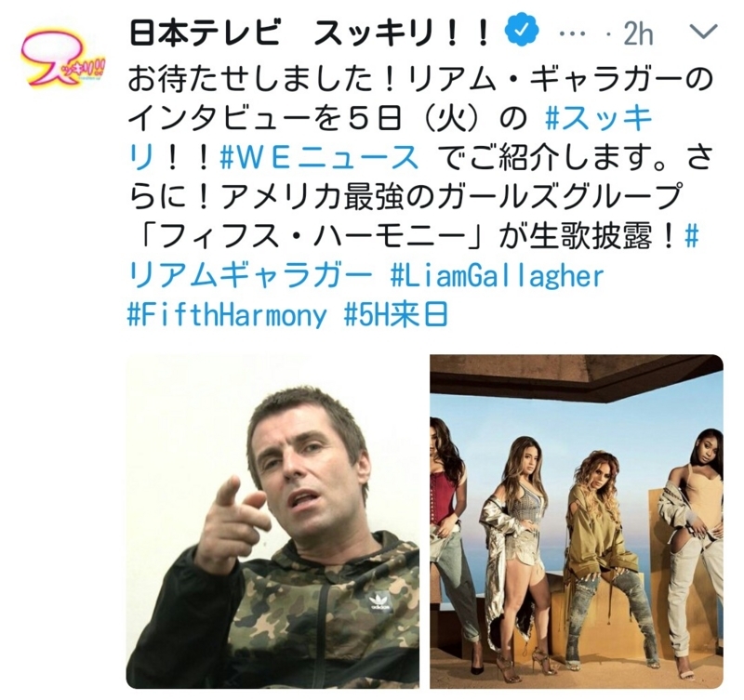Image resolution: width=744 pixels, height=700 pixels.
Task: Open the #WEニュース hashtag
Action: point(320,158)
